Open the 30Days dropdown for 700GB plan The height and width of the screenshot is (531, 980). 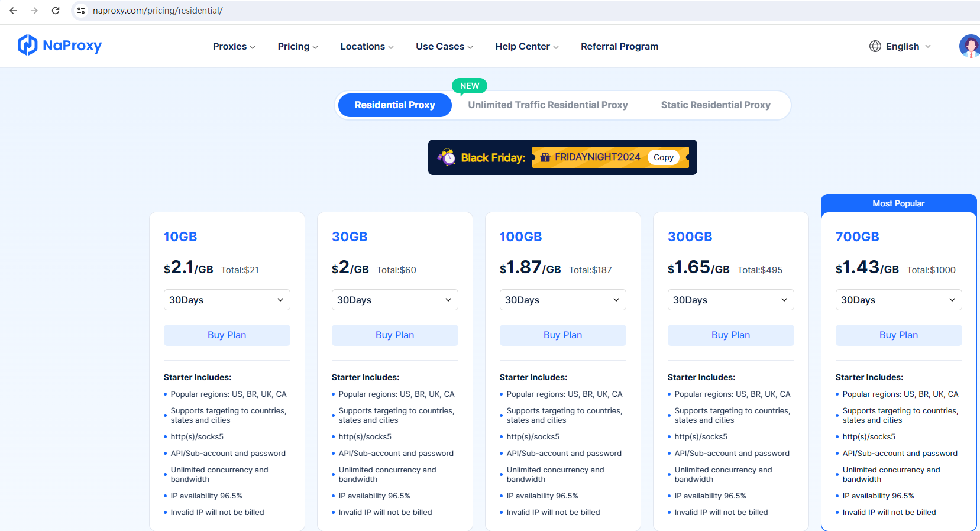pyautogui.click(x=899, y=300)
